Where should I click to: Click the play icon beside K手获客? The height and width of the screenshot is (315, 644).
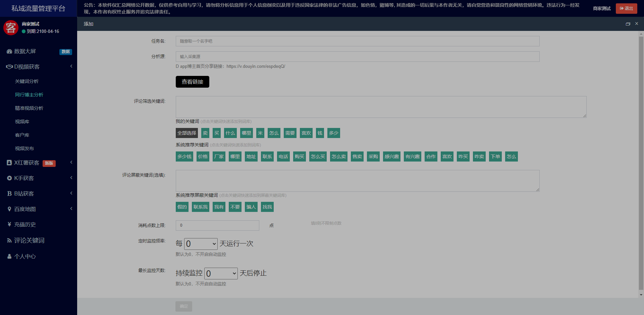click(9, 178)
